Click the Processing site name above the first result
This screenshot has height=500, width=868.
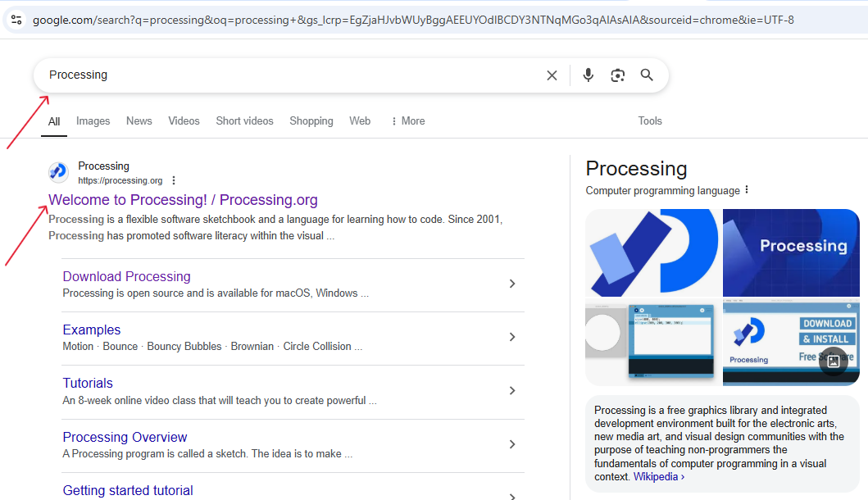(x=103, y=166)
